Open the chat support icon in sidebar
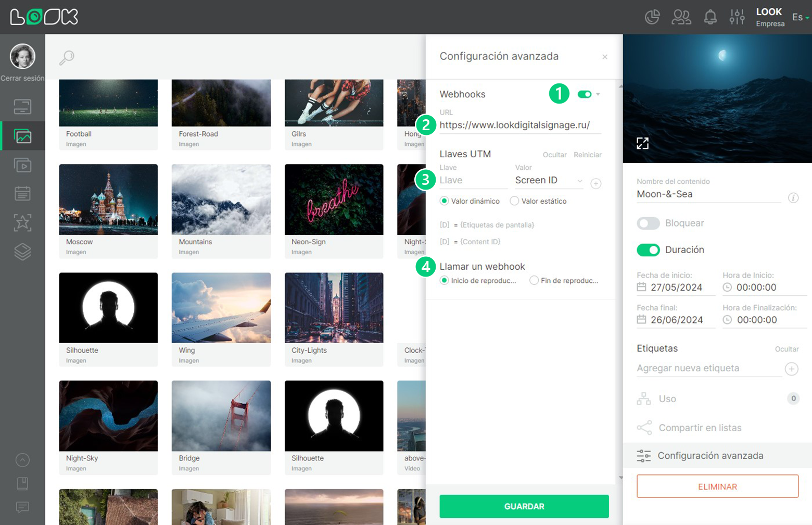 [22, 507]
